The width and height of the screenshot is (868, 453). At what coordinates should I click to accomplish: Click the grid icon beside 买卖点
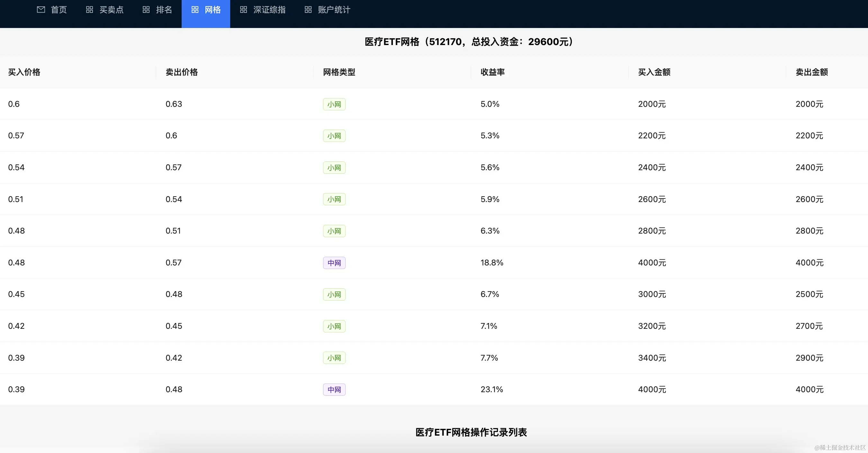tap(89, 10)
